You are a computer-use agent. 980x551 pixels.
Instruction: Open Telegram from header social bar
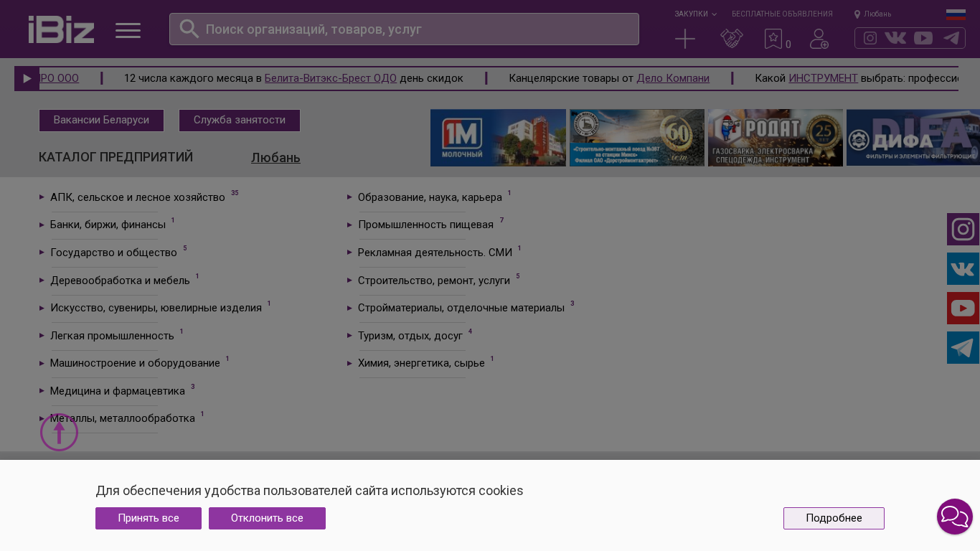(951, 38)
